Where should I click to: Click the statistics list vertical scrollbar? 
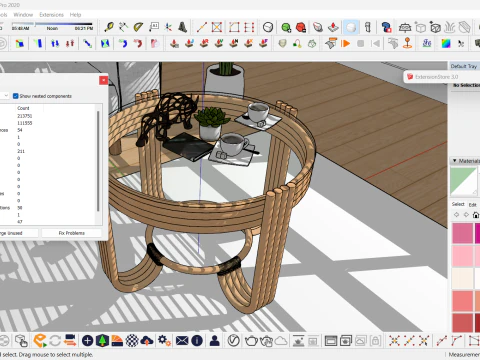(98, 161)
